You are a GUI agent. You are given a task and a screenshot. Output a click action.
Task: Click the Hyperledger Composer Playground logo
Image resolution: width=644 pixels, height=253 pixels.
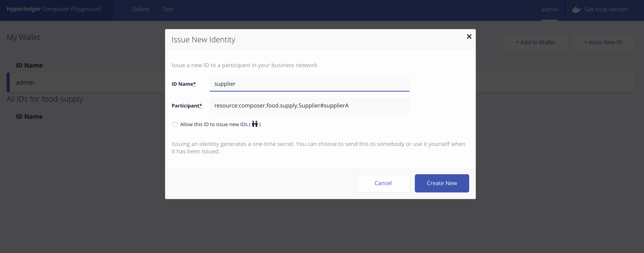click(53, 9)
